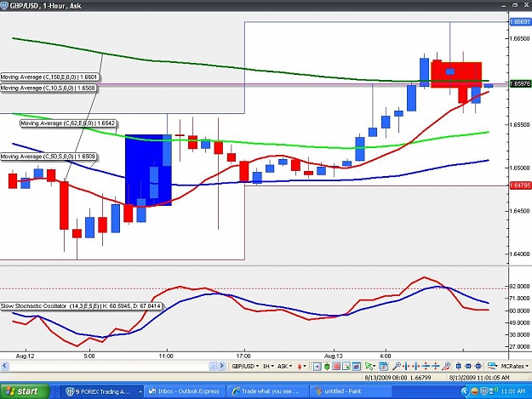Screen dimensions: 532x399
Task: Click the 1.64000 price axis label
Action: click(x=520, y=254)
